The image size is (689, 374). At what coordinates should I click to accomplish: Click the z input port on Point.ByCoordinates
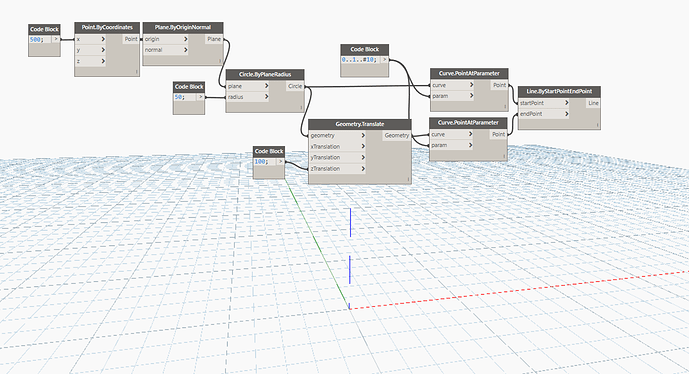(x=91, y=61)
